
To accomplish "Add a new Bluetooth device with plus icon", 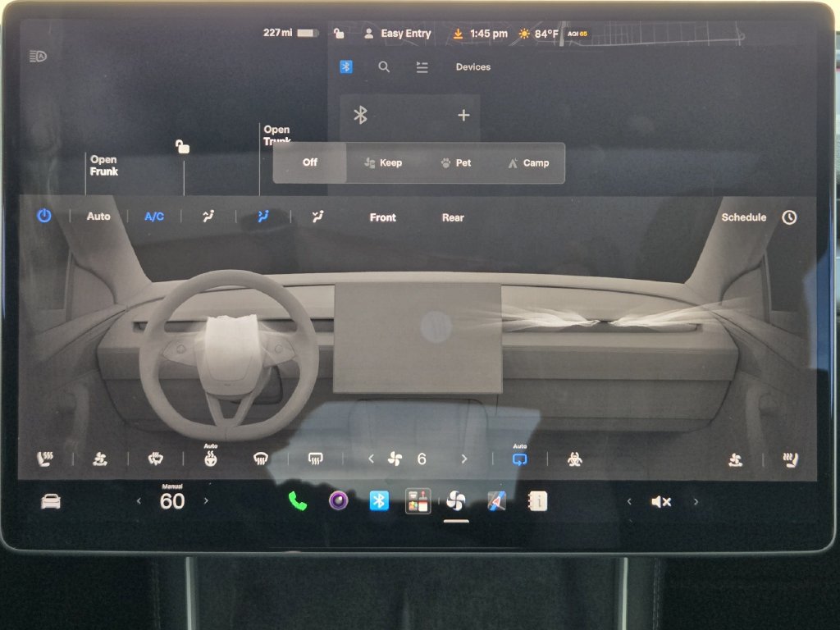I will [x=464, y=115].
